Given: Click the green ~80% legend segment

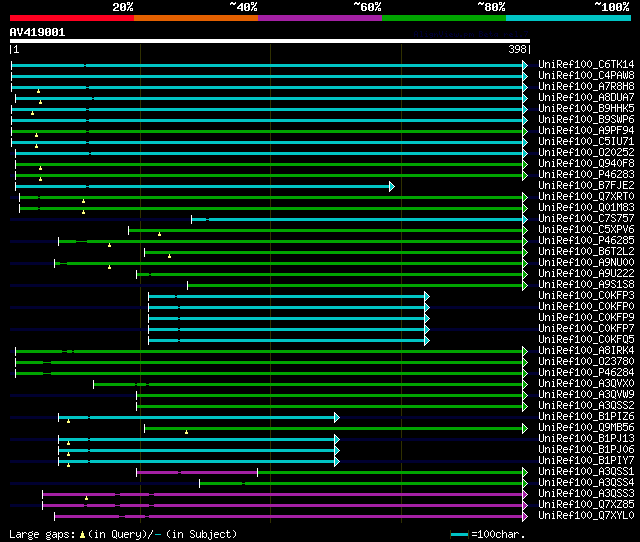Looking at the screenshot, I should coord(444,18).
